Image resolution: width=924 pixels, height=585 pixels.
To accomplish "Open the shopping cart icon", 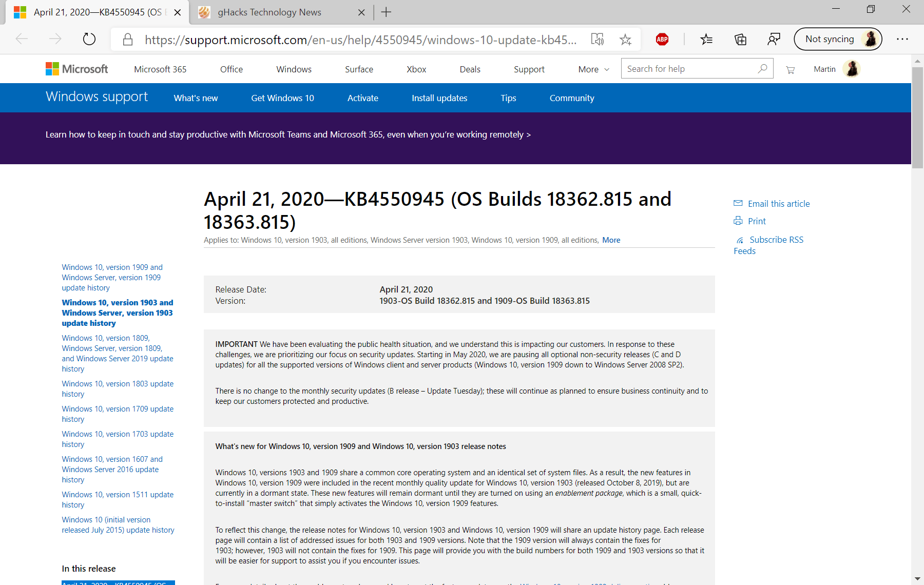I will click(x=790, y=70).
